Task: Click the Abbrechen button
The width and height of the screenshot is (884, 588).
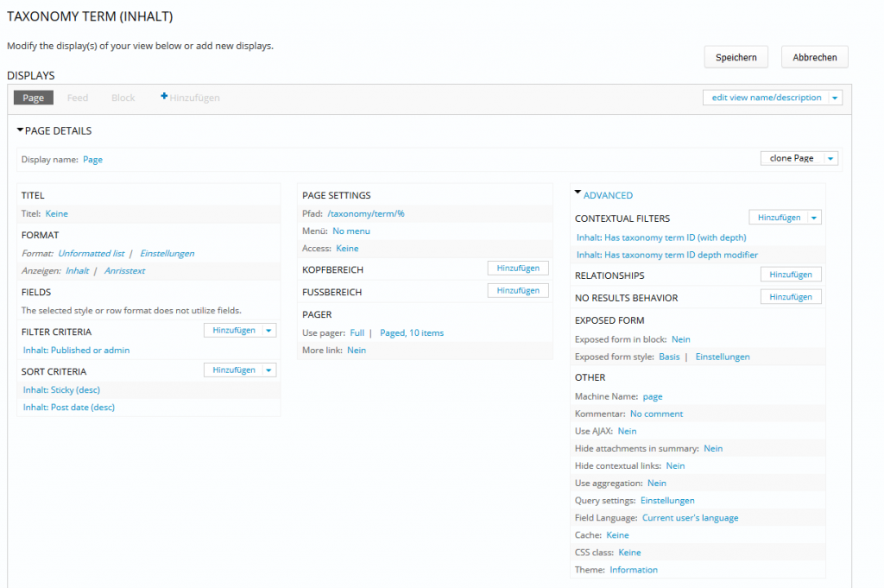Action: (x=814, y=57)
